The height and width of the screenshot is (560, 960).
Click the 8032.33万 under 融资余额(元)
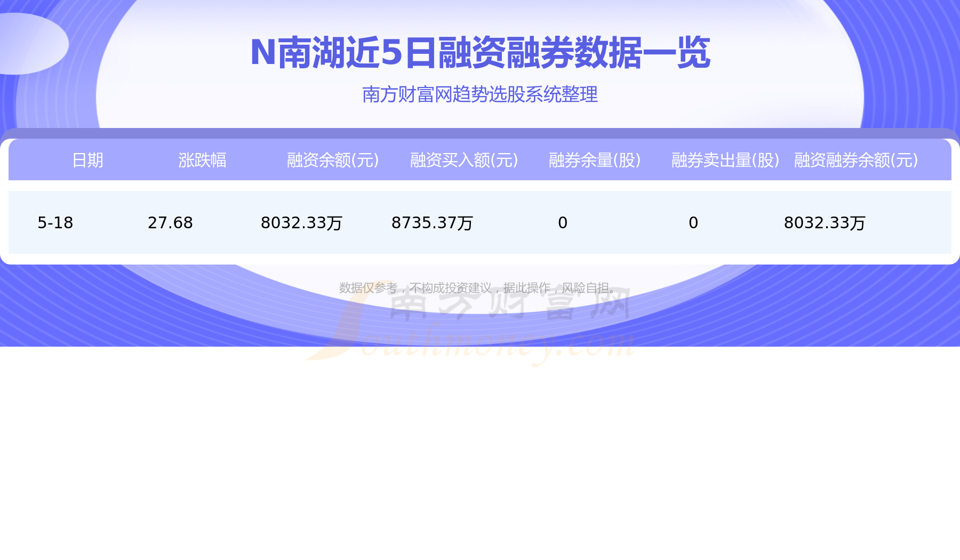[301, 222]
